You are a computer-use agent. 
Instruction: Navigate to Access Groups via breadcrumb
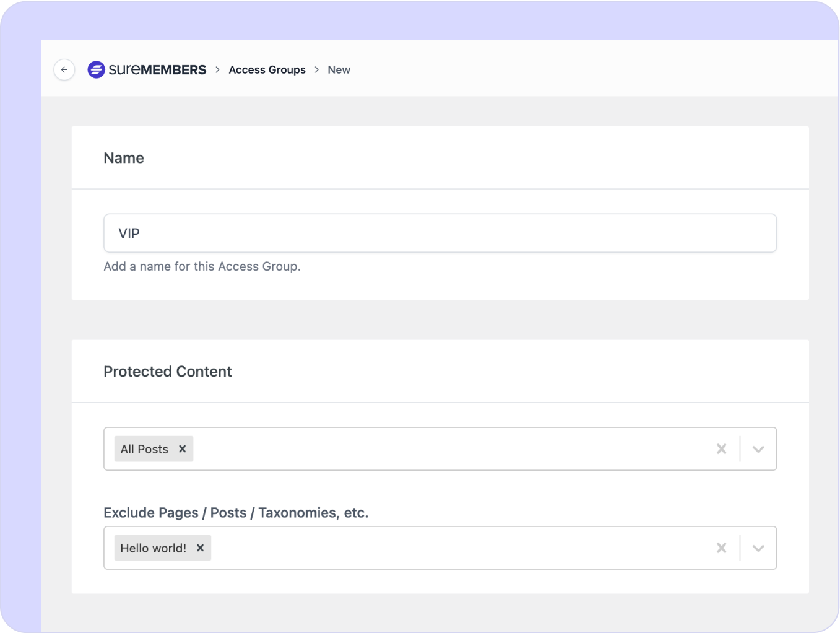[x=267, y=69]
